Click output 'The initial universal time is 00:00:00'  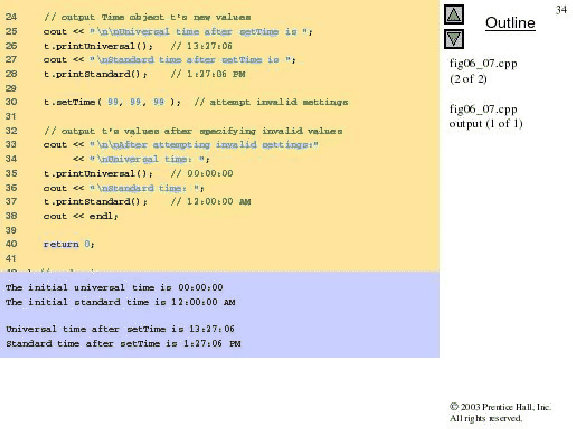pyautogui.click(x=114, y=288)
